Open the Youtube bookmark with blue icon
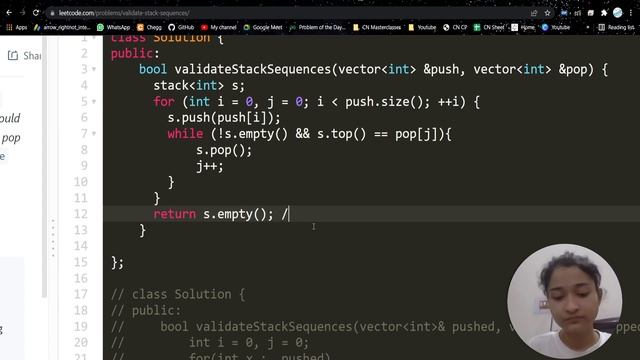 click(556, 27)
